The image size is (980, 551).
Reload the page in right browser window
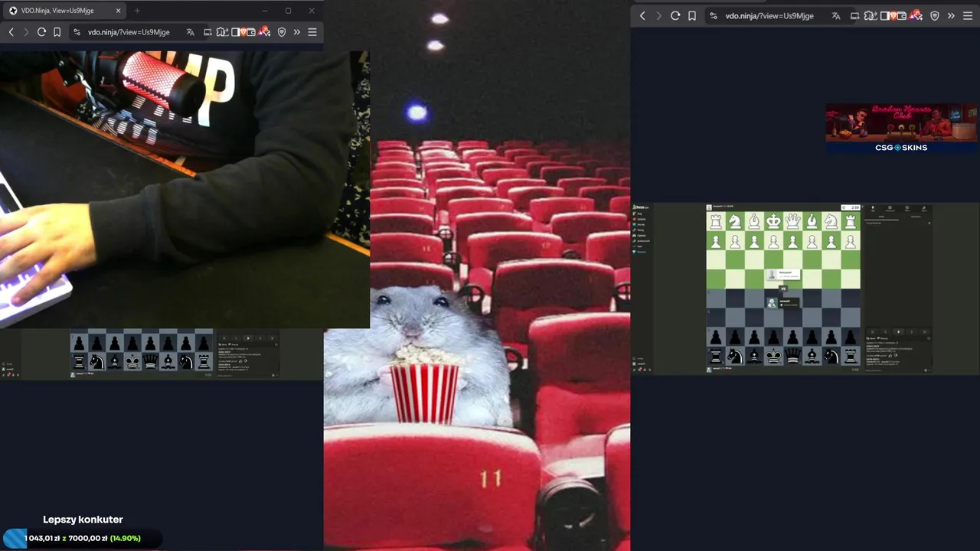(675, 15)
